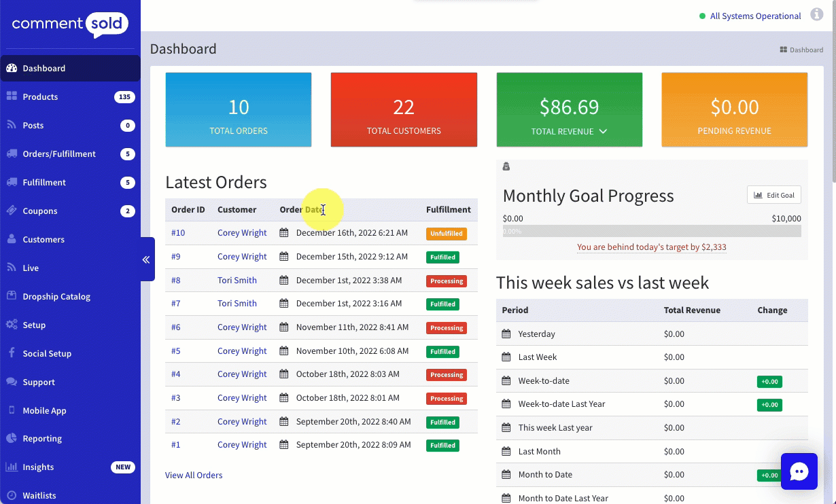The image size is (836, 504).
Task: Click the All Systems Operational status link
Action: 755,16
